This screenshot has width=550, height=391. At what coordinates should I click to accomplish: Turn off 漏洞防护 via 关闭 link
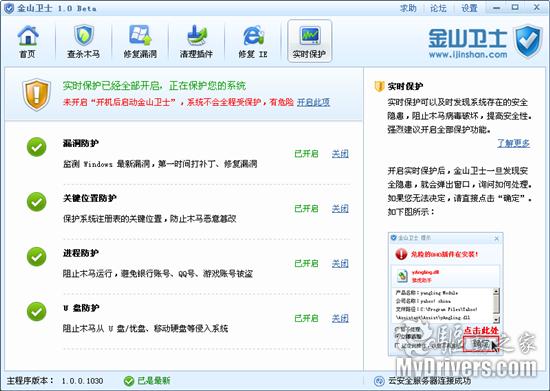pyautogui.click(x=340, y=154)
